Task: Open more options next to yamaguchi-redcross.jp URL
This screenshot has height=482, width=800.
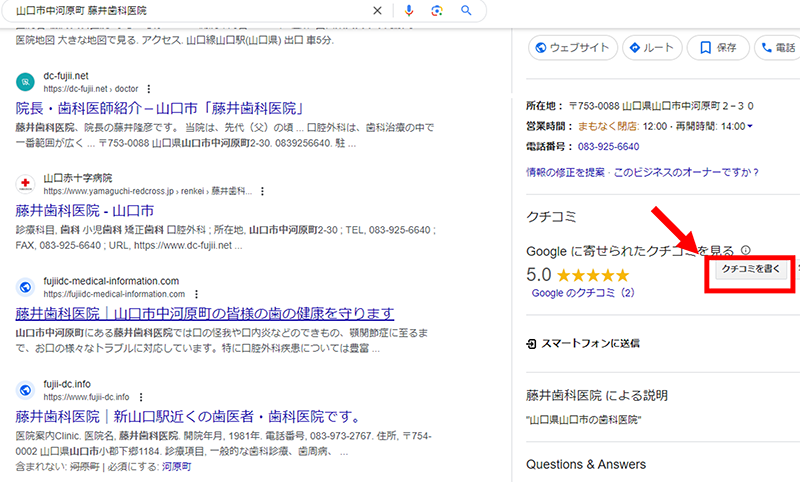Action: (x=262, y=191)
